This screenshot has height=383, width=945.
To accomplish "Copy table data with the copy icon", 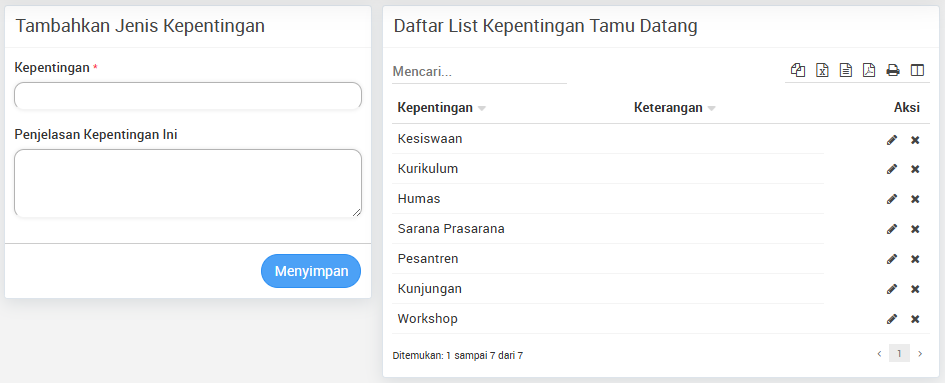I will point(798,70).
